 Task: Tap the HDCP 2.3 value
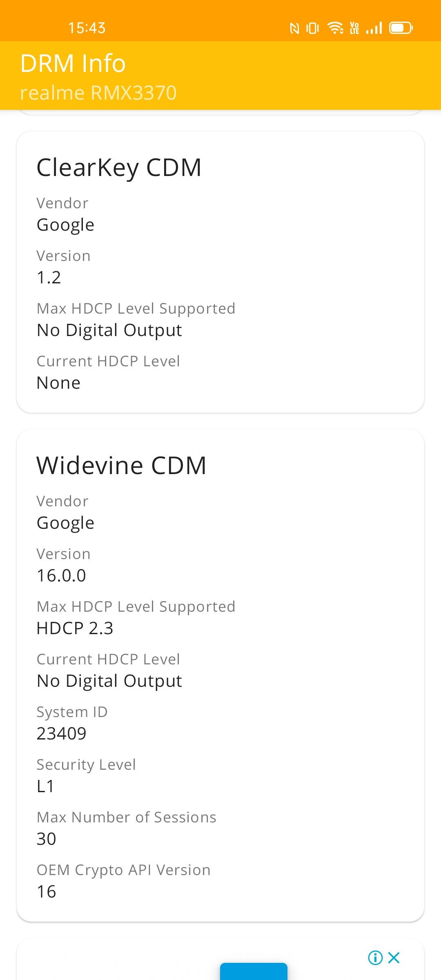(x=75, y=628)
